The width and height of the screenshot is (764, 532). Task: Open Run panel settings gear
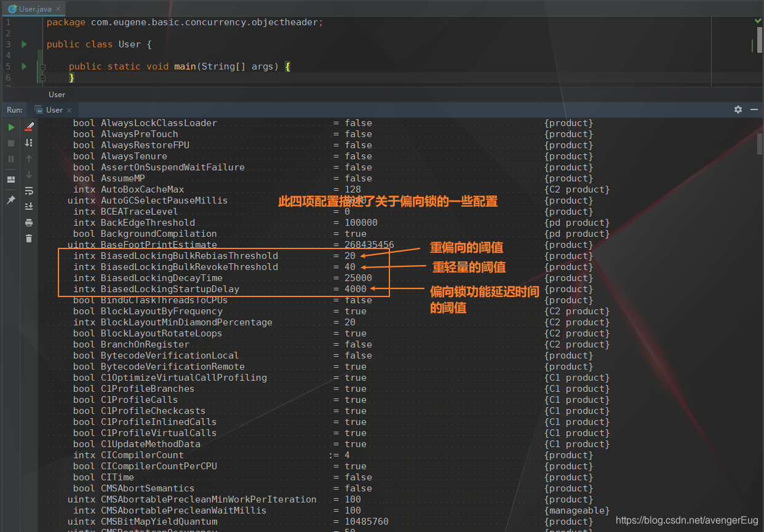pyautogui.click(x=738, y=109)
